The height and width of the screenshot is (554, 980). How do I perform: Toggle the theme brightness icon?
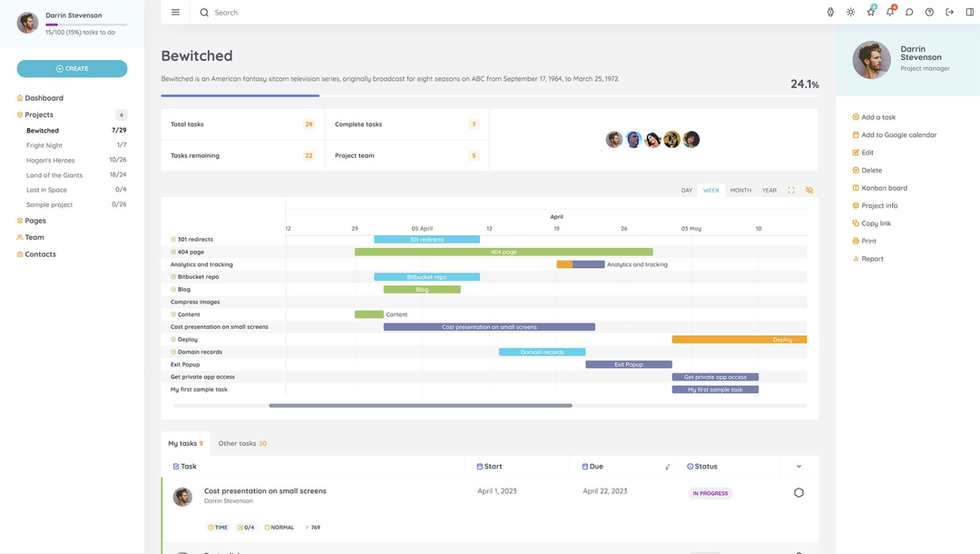tap(851, 12)
